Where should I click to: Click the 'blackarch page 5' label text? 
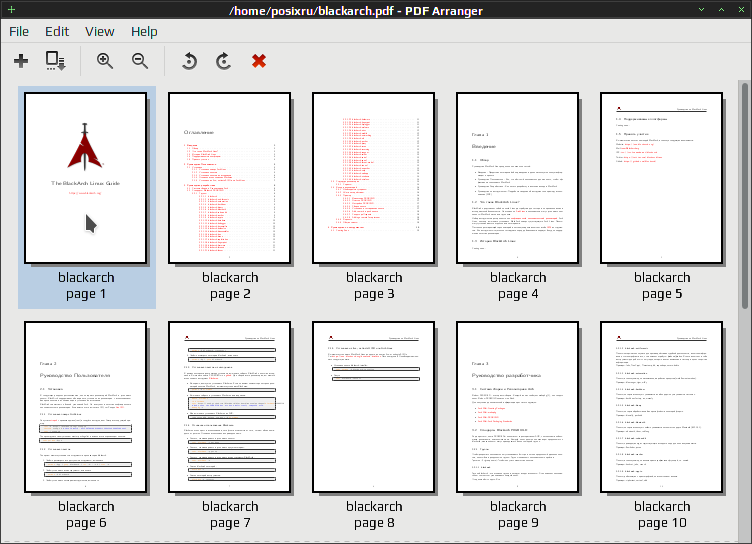pyautogui.click(x=662, y=286)
